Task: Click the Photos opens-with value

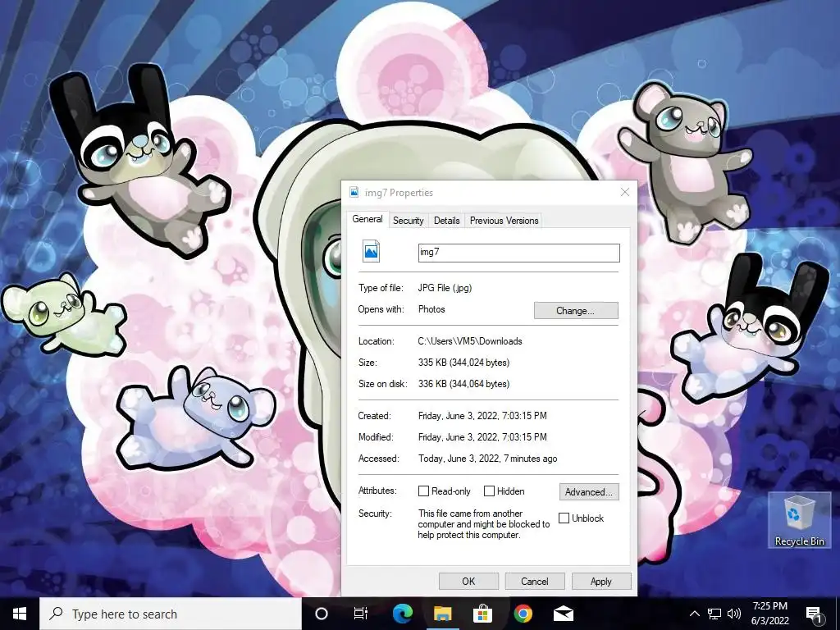Action: click(x=431, y=309)
